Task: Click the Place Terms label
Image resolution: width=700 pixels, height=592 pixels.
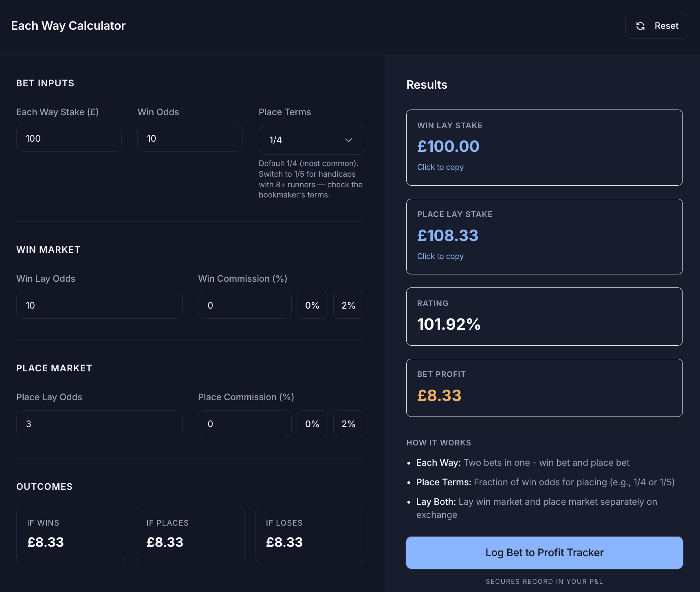Action: tap(285, 112)
